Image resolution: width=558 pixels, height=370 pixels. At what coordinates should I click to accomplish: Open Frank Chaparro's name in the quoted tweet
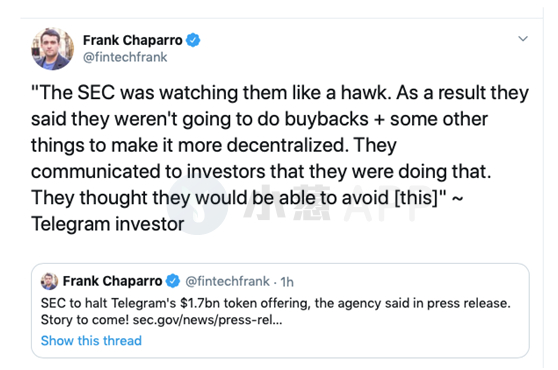point(112,281)
